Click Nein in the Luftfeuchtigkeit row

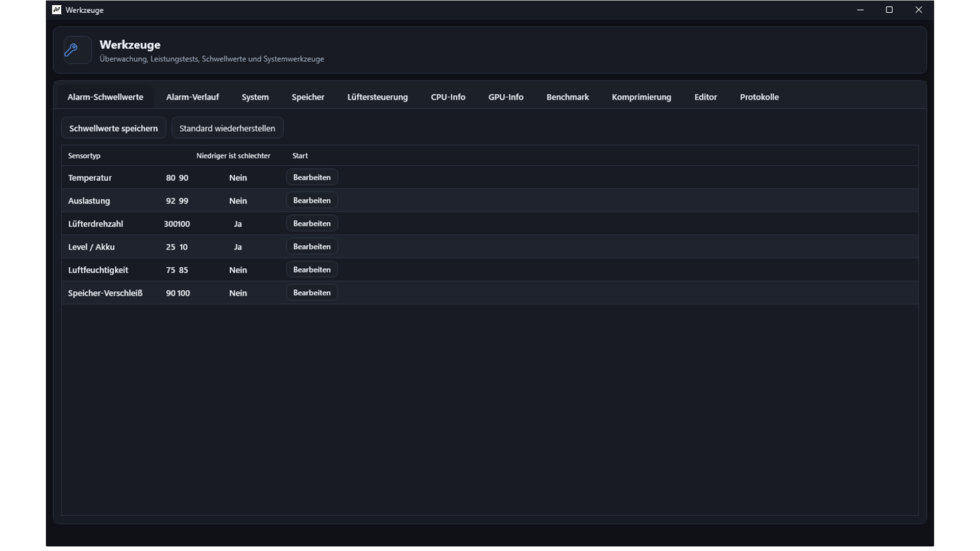click(238, 270)
